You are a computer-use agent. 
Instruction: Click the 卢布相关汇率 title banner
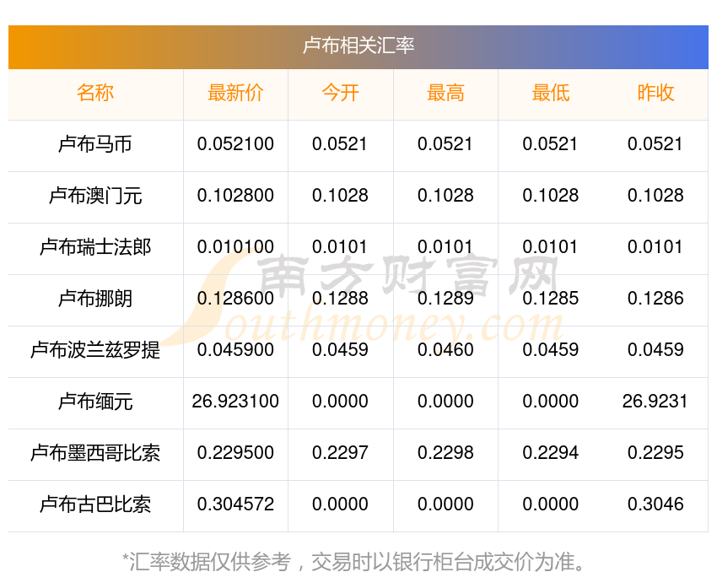(358, 46)
